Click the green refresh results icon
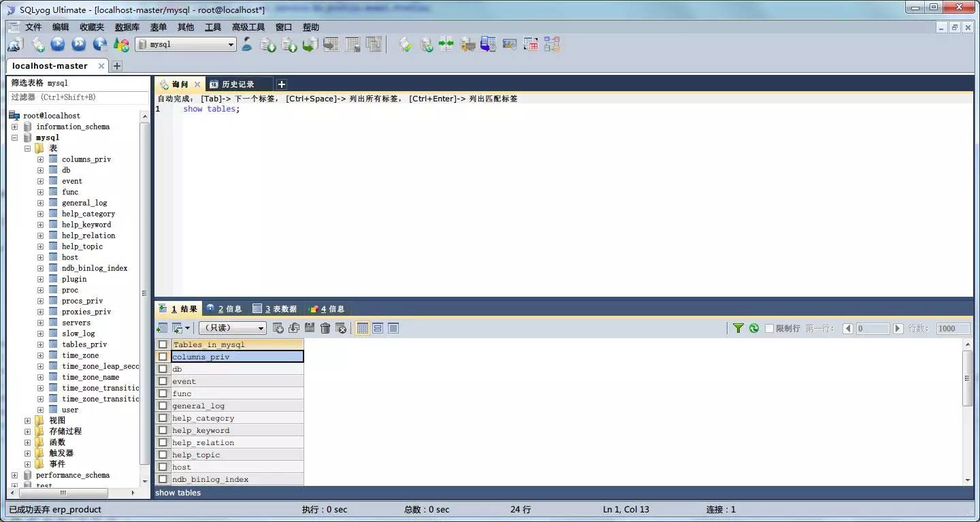The image size is (980, 522). pos(754,328)
